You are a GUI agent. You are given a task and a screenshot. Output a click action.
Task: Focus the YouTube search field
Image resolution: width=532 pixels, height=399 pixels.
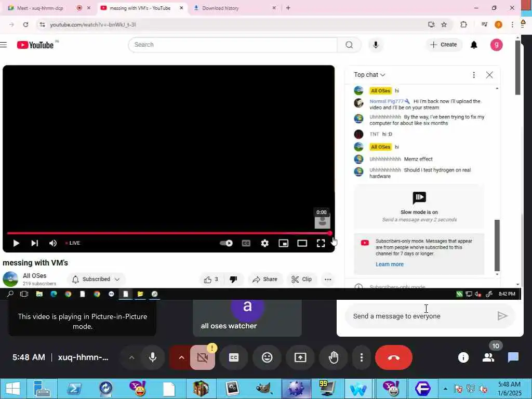(233, 45)
